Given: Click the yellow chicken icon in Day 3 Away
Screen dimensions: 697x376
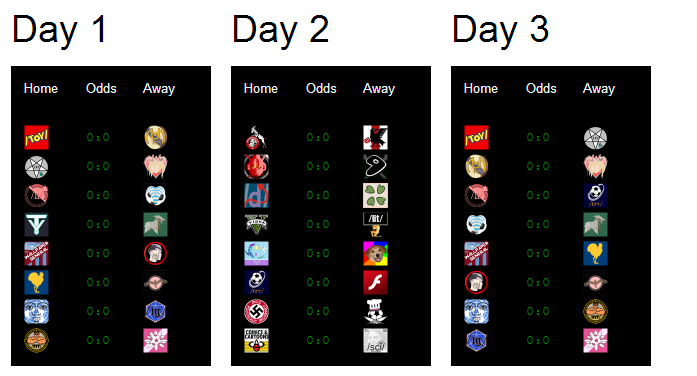Looking at the screenshot, I should tap(595, 253).
